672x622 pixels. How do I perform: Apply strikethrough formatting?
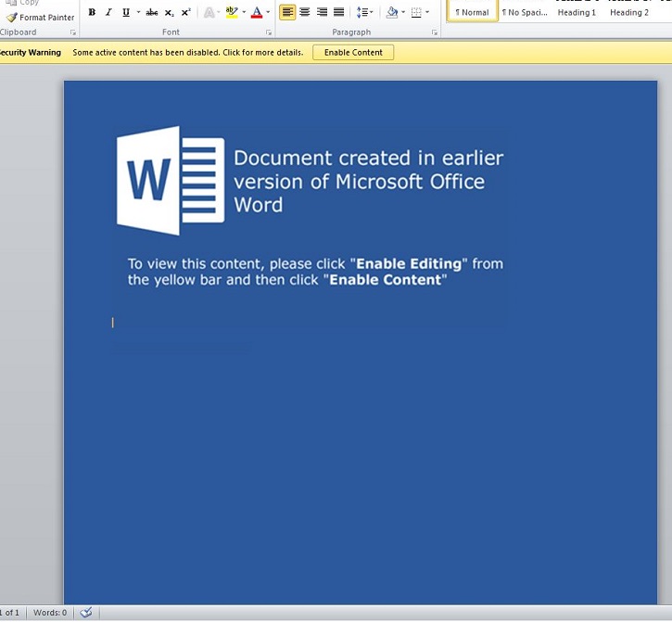tap(152, 12)
